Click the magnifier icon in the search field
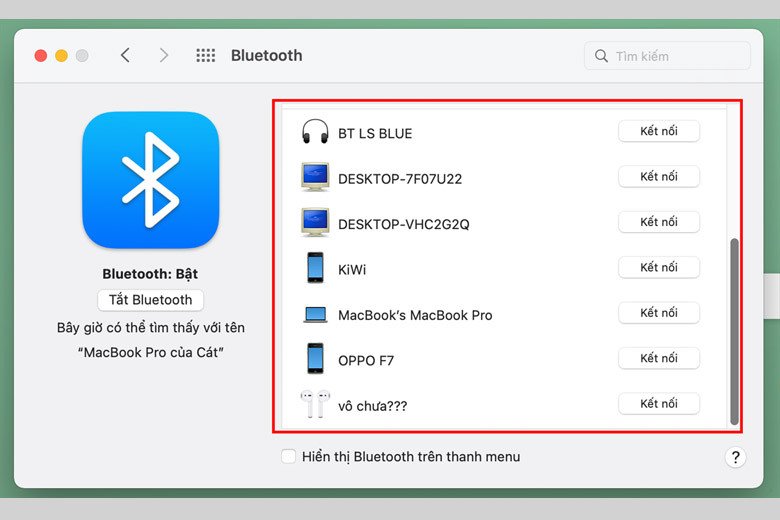 tap(601, 56)
